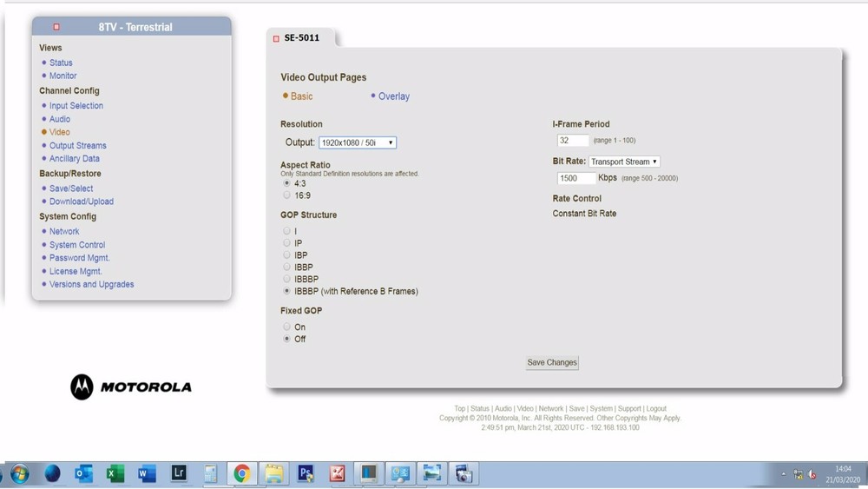Open Outlook taskbar icon

click(83, 473)
